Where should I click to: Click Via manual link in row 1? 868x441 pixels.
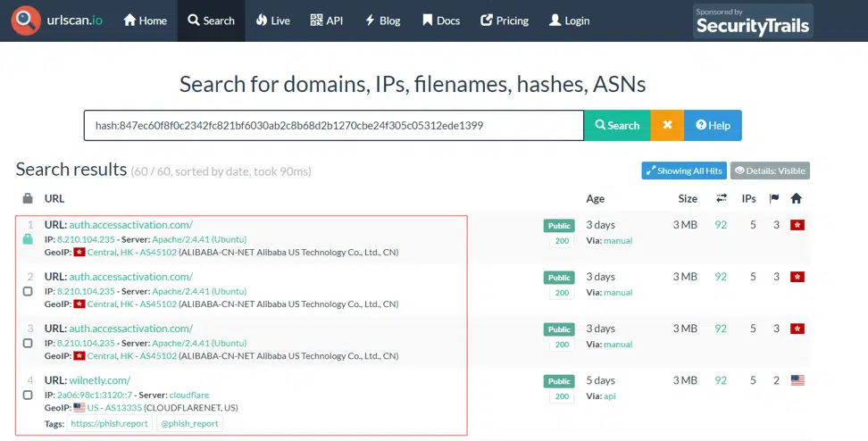pos(618,241)
